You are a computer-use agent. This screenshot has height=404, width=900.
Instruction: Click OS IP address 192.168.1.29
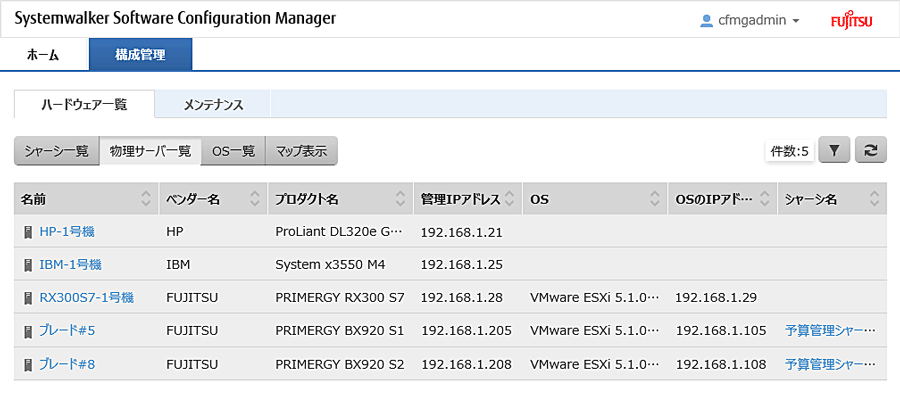point(716,298)
